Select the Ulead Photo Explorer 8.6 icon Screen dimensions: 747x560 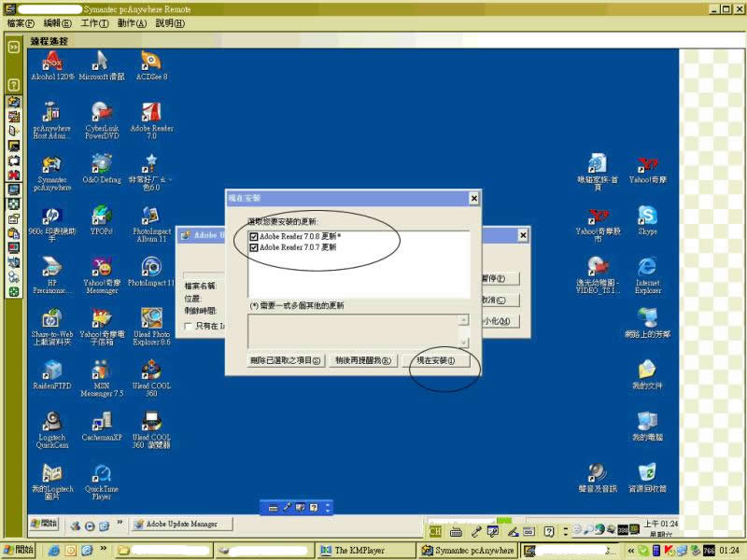(x=151, y=328)
